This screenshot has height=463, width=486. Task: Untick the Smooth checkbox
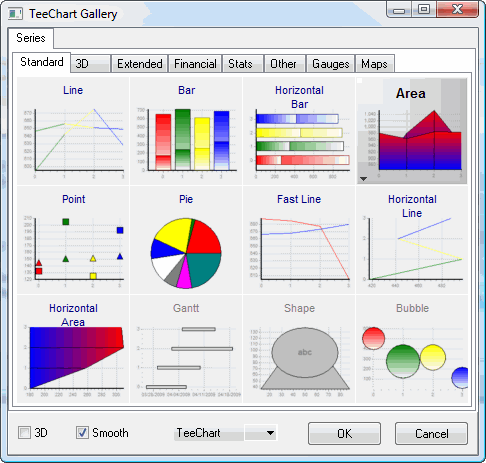(x=82, y=433)
